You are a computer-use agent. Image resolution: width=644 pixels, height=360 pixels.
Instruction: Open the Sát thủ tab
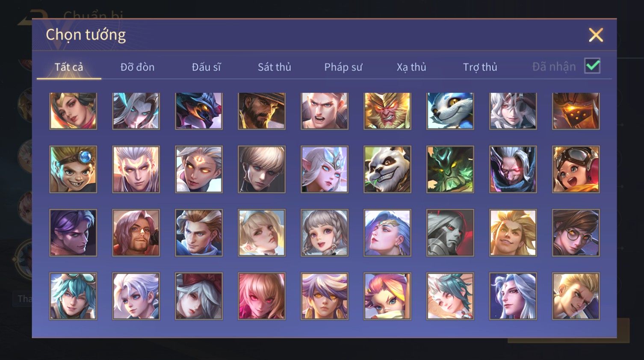coord(275,67)
